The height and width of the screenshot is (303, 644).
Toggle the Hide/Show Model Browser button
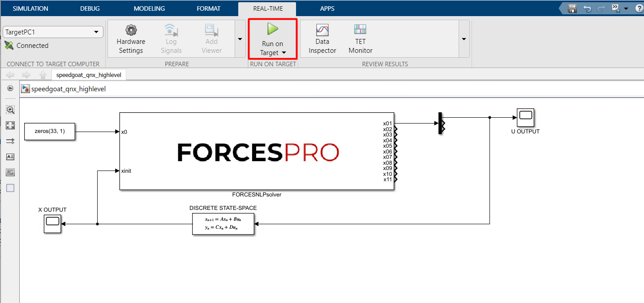point(10,89)
